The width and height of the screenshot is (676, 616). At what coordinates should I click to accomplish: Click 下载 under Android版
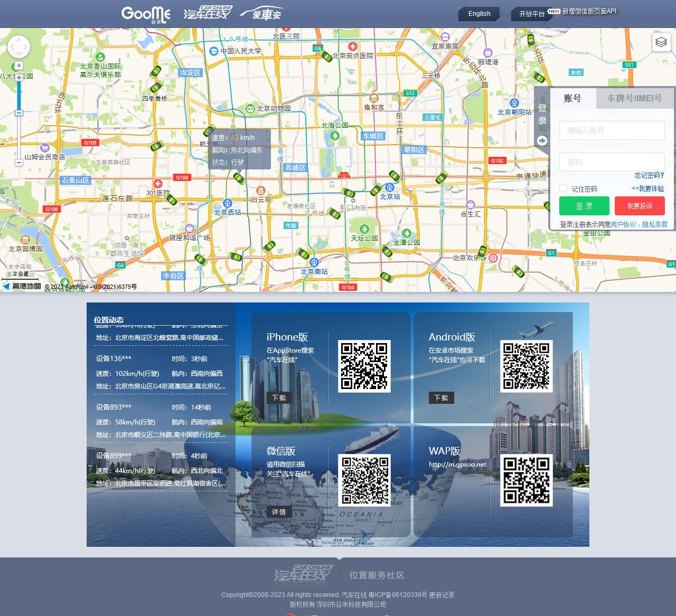441,398
